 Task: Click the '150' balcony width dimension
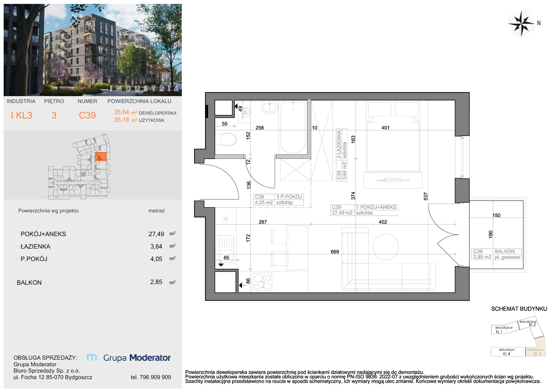(x=496, y=215)
